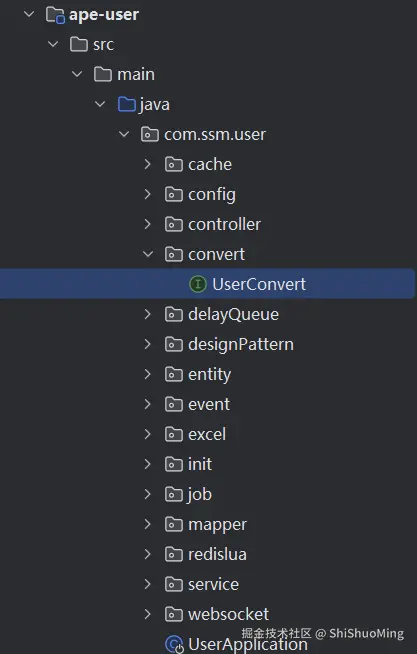
Task: Select the mapper package label
Action: click(x=217, y=525)
